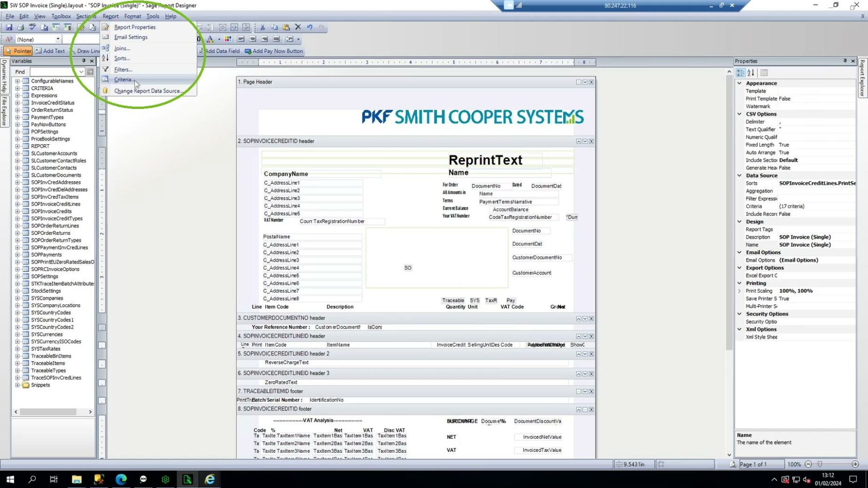Collapse the Data Source property group

click(739, 176)
